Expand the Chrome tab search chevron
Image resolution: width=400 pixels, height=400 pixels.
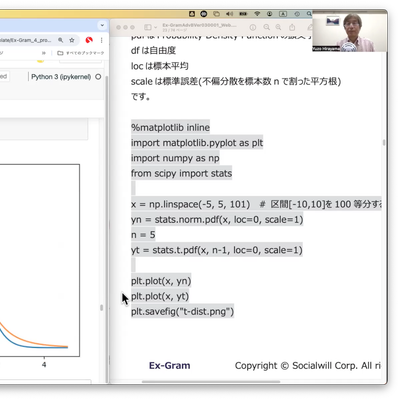tap(102, 25)
